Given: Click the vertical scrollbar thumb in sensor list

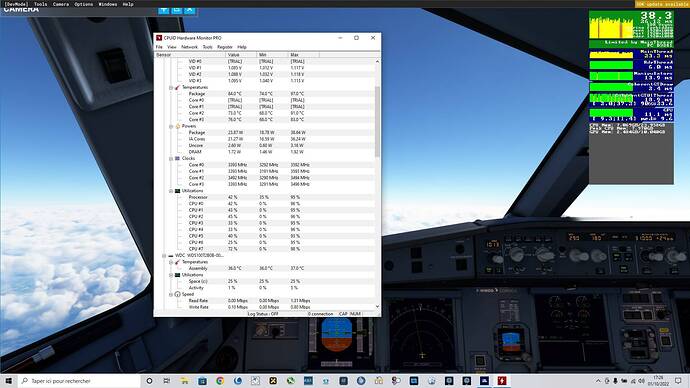Looking at the screenshot, I should [x=377, y=121].
